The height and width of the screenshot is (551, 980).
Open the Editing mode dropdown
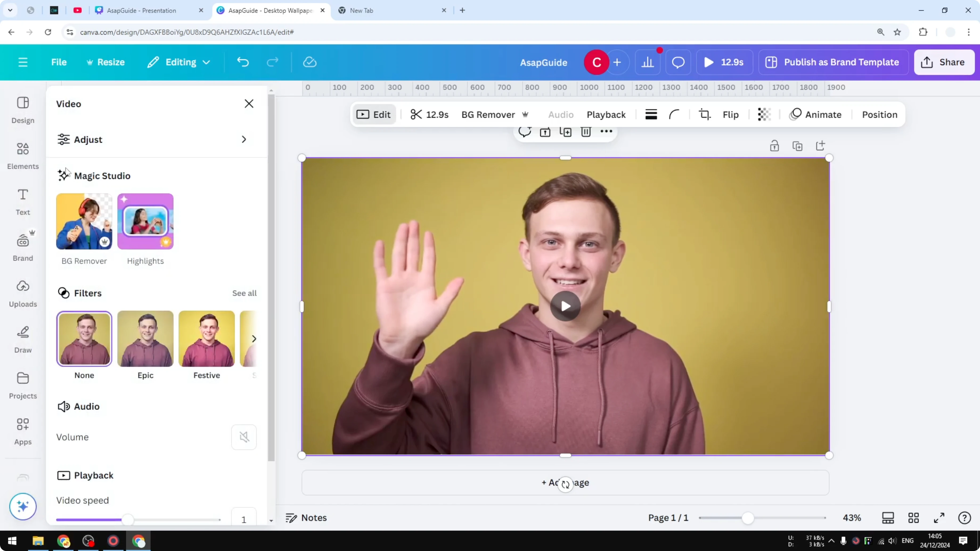point(178,62)
